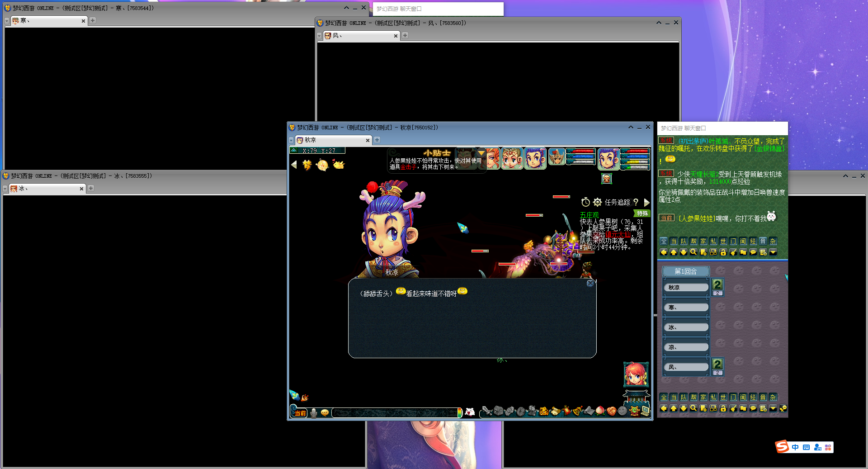Screen dimensions: 868x469
Task: Expand dropdown triangle in lower chat toolbar
Action: (x=773, y=408)
